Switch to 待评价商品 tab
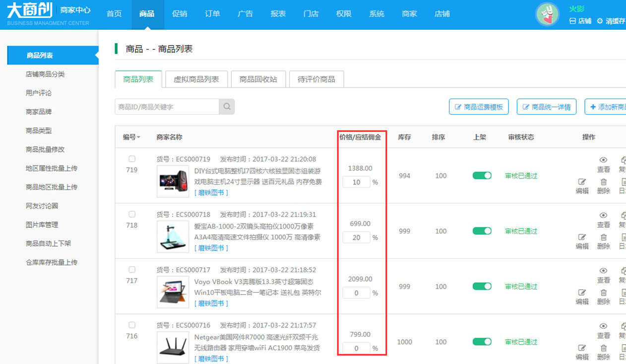 (316, 79)
